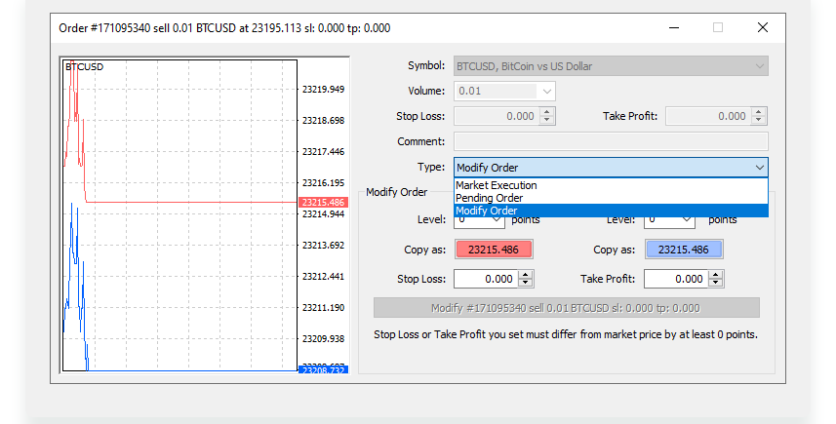Select Market Execution from the Type list
Screen dimensions: 836x424
click(497, 185)
